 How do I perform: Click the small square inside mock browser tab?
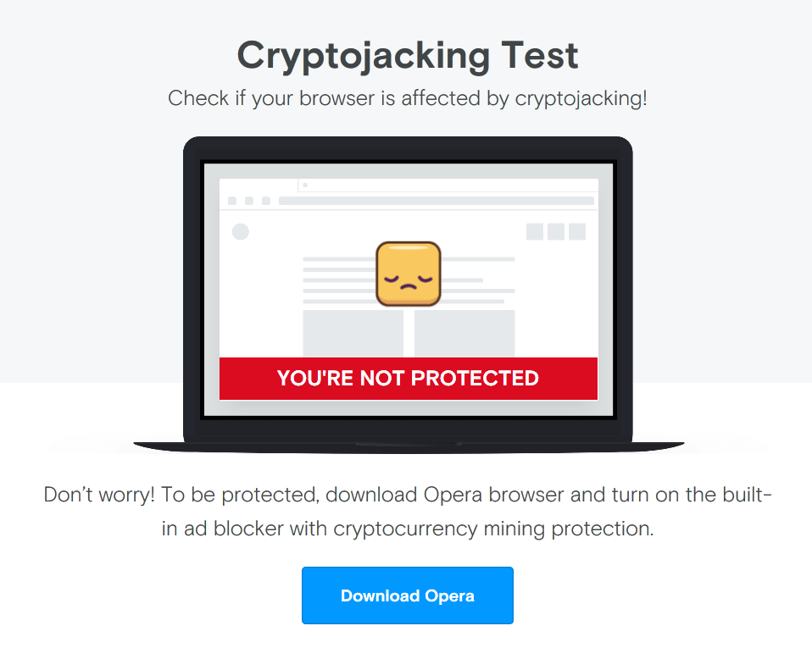[305, 185]
